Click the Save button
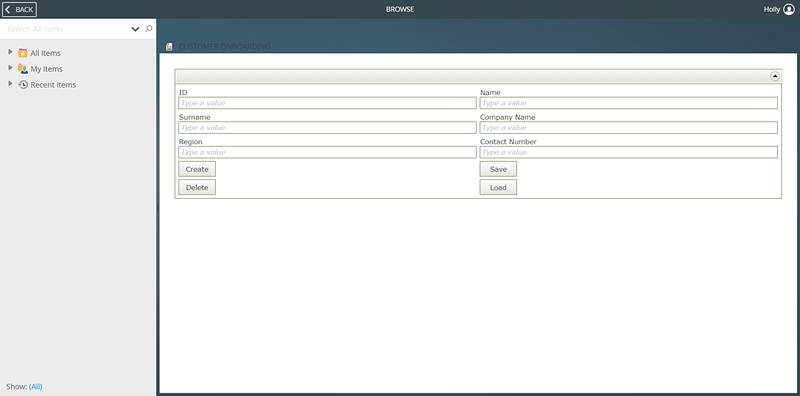The width and height of the screenshot is (800, 396). pyautogui.click(x=498, y=169)
